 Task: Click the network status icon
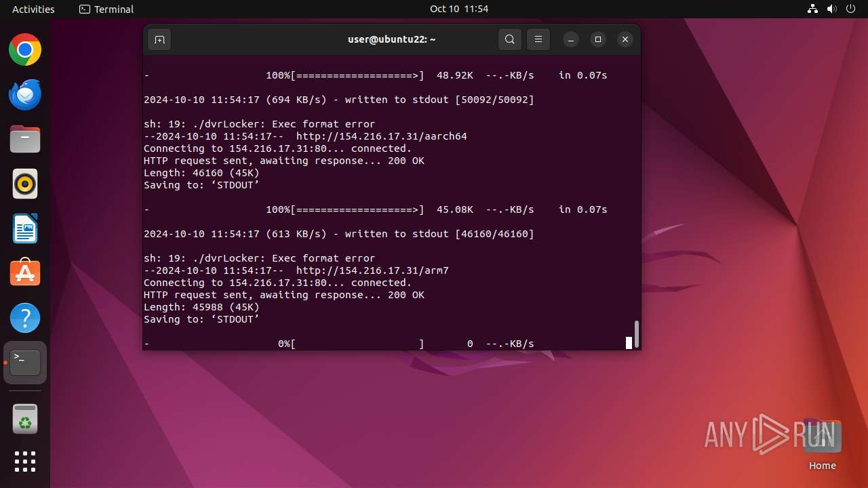(813, 9)
